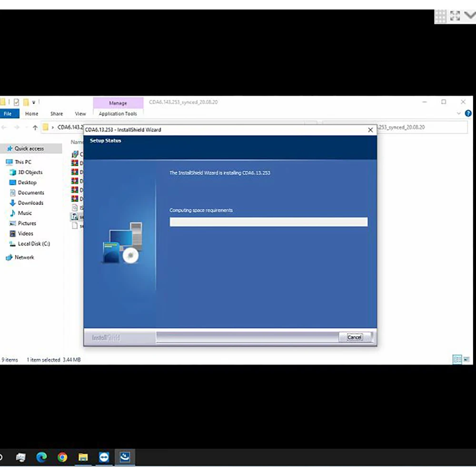Go up one folder level arrow
This screenshot has width=476, height=476.
pyautogui.click(x=35, y=128)
